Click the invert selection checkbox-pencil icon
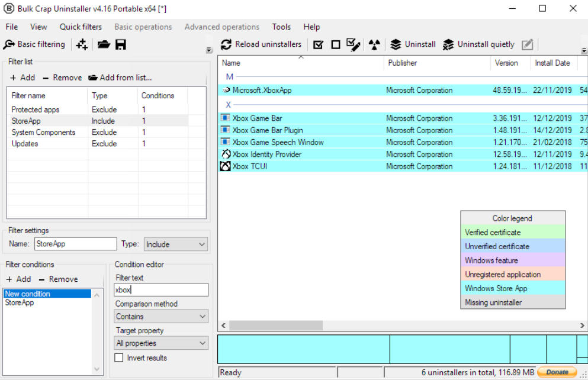588x380 pixels. click(354, 44)
